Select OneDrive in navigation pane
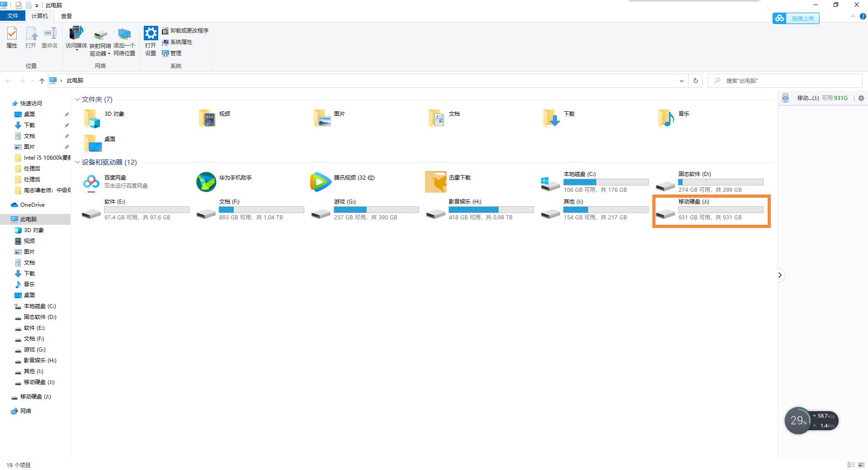 (32, 205)
